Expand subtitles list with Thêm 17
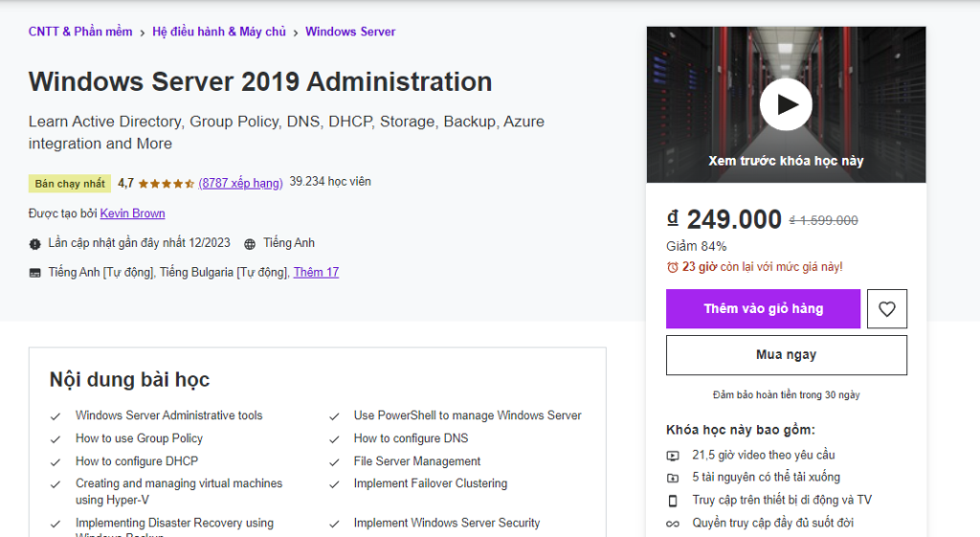The width and height of the screenshot is (980, 537). coord(316,273)
